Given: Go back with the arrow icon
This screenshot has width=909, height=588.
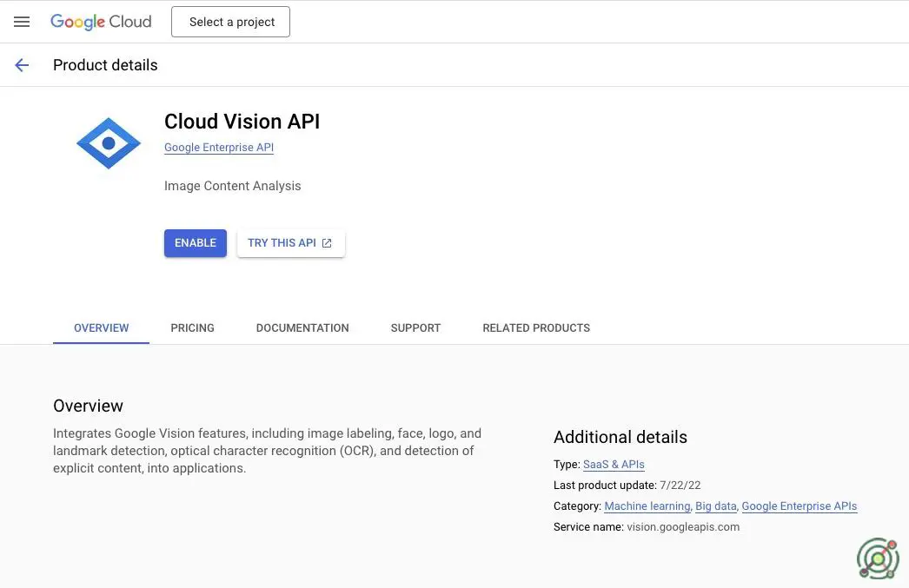Looking at the screenshot, I should (22, 65).
